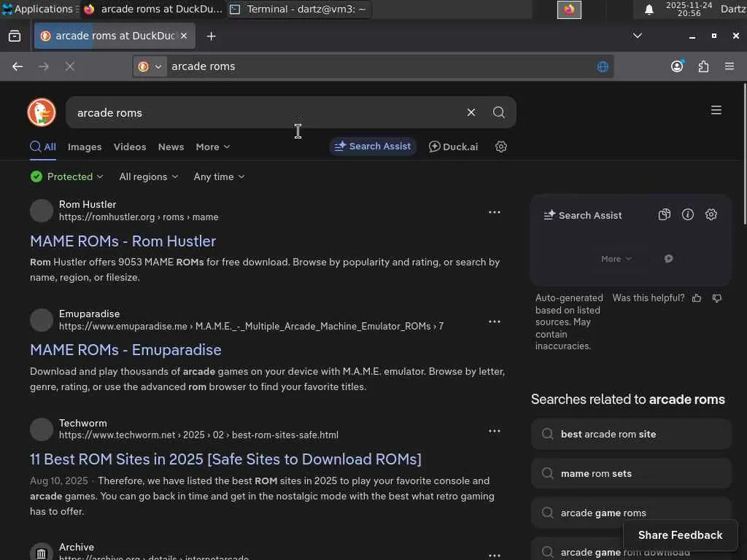Click the page vertical scrollbar

(x=745, y=153)
